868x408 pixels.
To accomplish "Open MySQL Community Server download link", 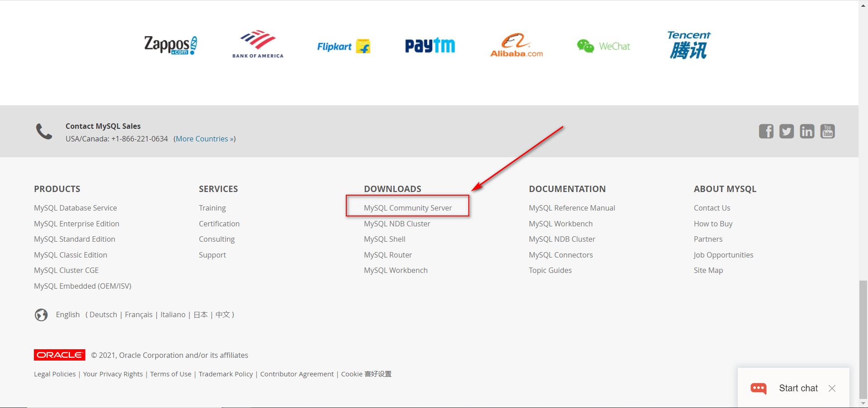I will point(408,208).
